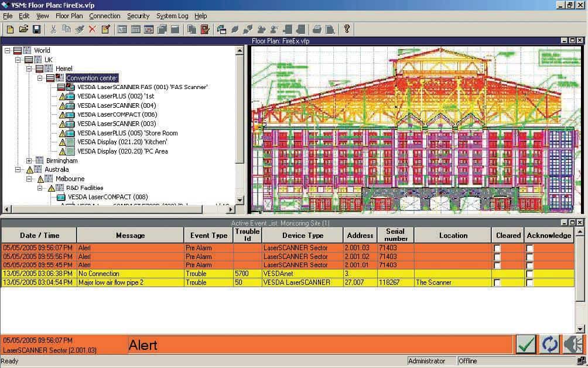The width and height of the screenshot is (588, 368).
Task: Collapse the Hemel tree node
Action: (x=29, y=69)
